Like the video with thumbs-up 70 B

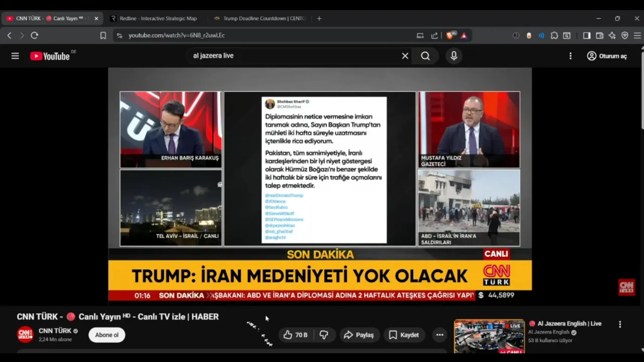tap(295, 335)
